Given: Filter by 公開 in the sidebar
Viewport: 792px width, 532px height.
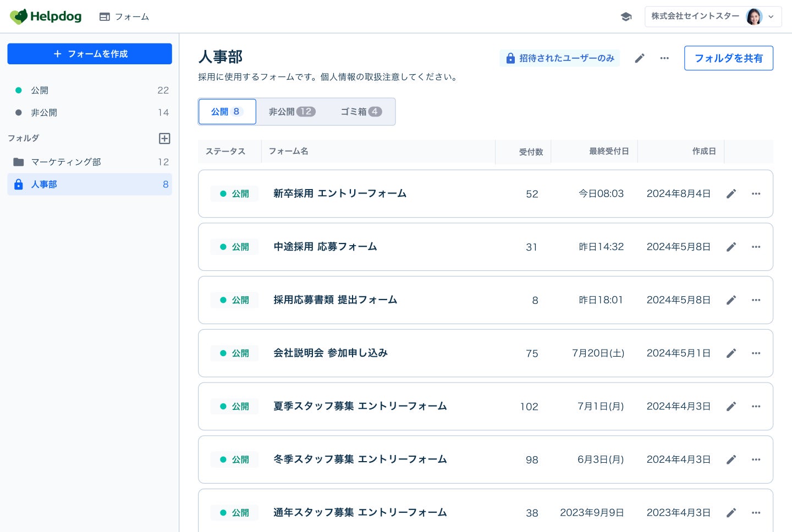Looking at the screenshot, I should [40, 90].
